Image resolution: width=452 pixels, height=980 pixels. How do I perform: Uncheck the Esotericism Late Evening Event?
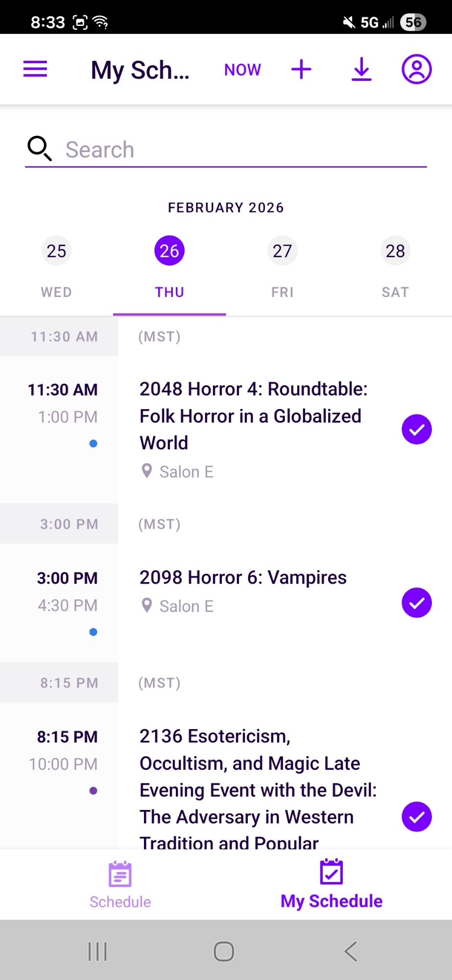point(416,817)
